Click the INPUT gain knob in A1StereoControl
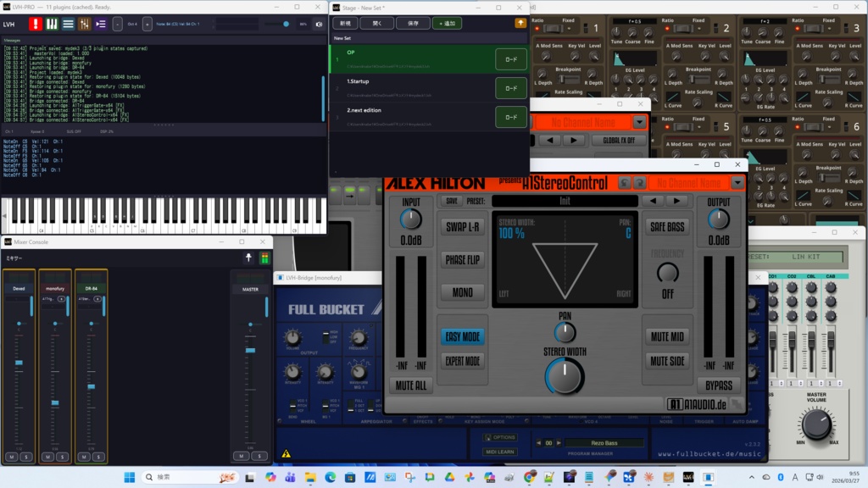The height and width of the screenshot is (488, 868). coord(411,219)
